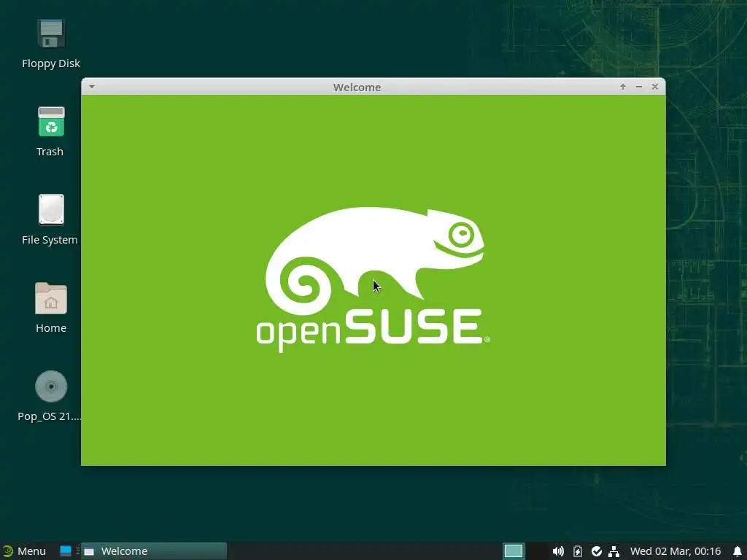Click the update checkmark tray icon
This screenshot has height=560, width=747.
[597, 551]
